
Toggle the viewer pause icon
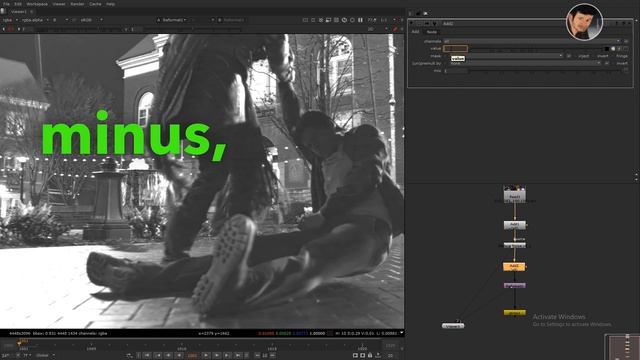pyautogui.click(x=360, y=20)
